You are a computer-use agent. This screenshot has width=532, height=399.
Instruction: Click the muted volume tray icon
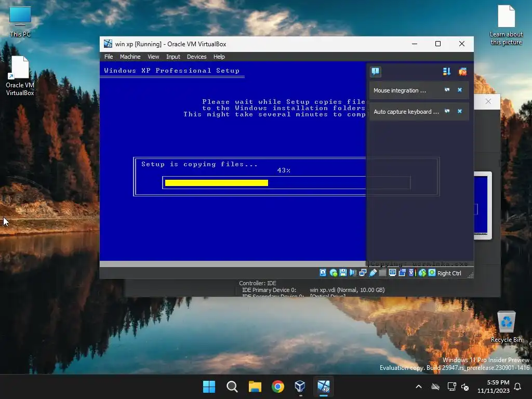465,387
